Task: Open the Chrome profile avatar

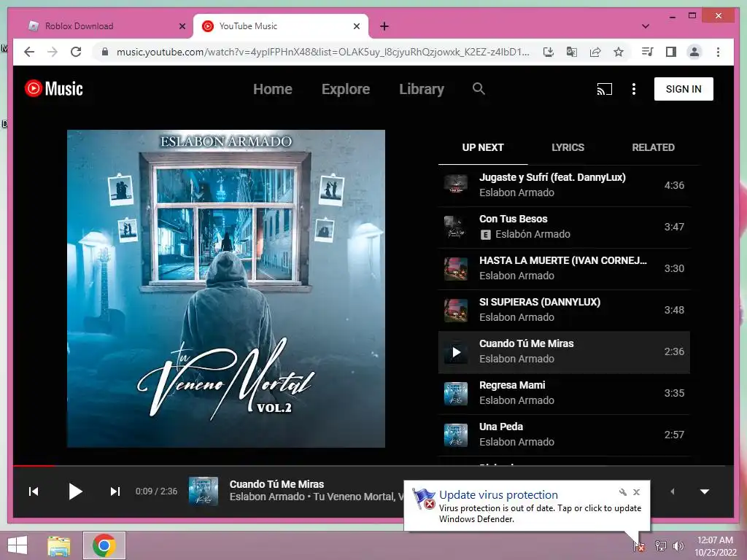Action: (694, 52)
